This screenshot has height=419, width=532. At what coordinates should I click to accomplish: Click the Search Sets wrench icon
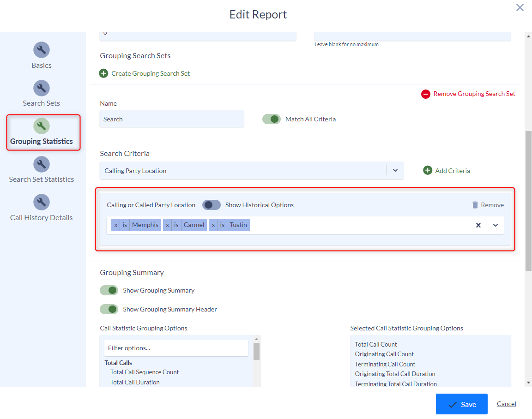41,88
